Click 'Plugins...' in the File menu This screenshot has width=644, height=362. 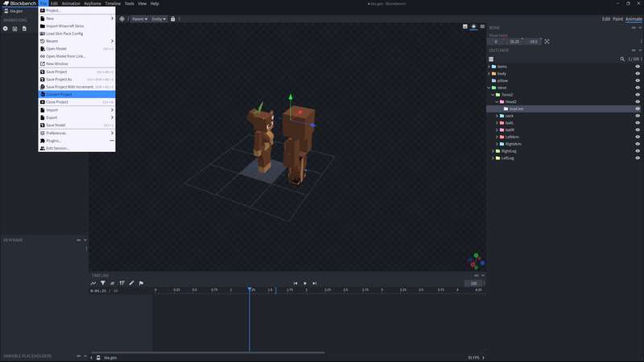click(x=76, y=141)
